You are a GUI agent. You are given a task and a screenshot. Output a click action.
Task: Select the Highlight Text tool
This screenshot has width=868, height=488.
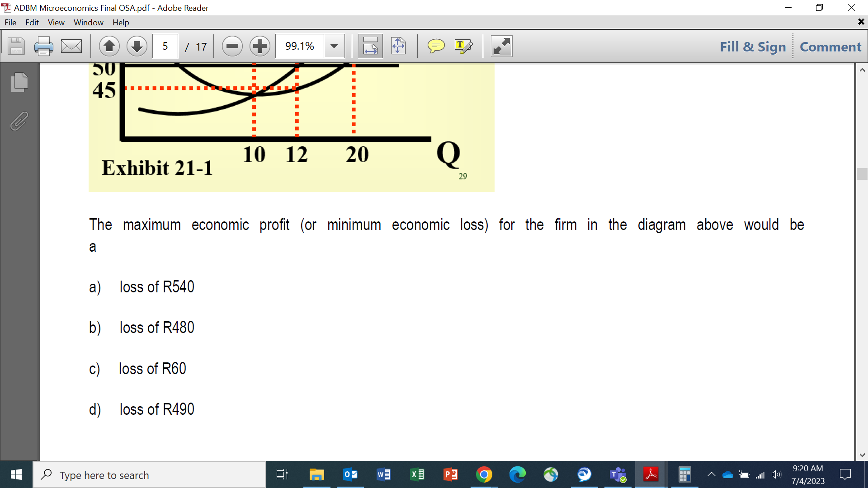coord(464,46)
